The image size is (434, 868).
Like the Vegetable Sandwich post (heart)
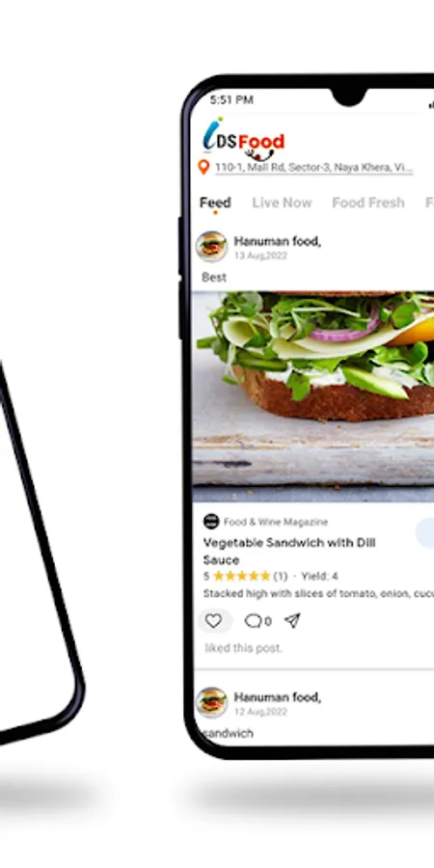coord(214,620)
